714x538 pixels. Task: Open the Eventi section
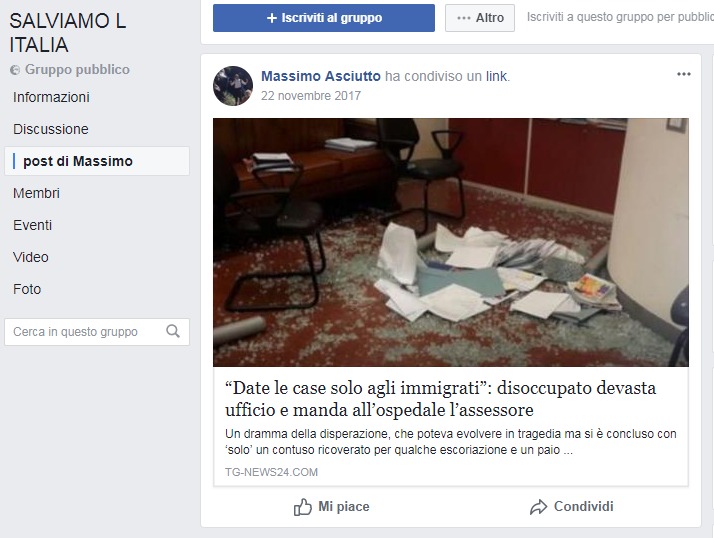[32, 225]
